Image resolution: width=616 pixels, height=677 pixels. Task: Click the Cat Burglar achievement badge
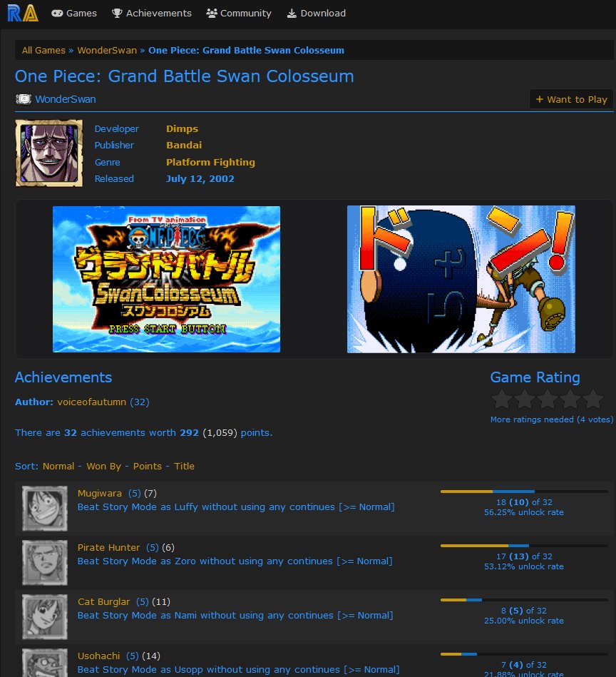[45, 617]
